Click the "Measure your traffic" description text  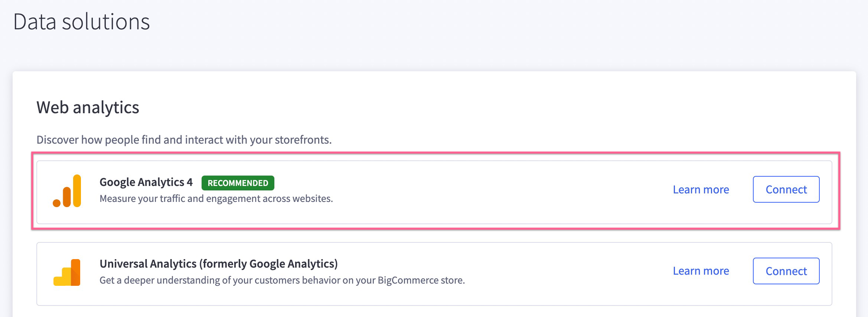point(216,199)
